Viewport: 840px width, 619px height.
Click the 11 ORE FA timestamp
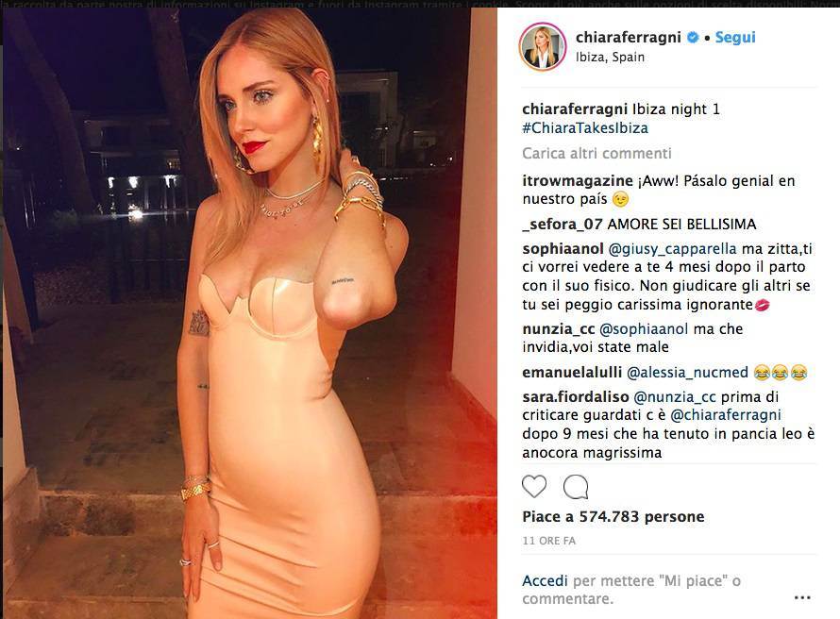(x=548, y=541)
